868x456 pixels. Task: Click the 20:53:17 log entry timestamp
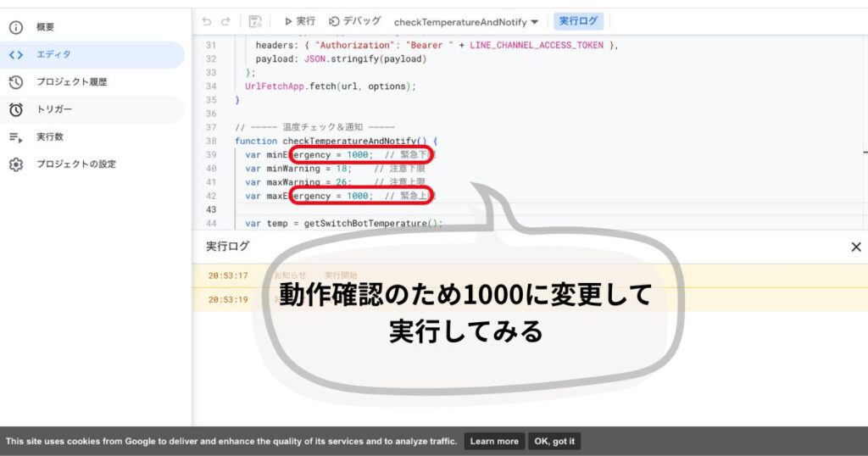coord(228,275)
